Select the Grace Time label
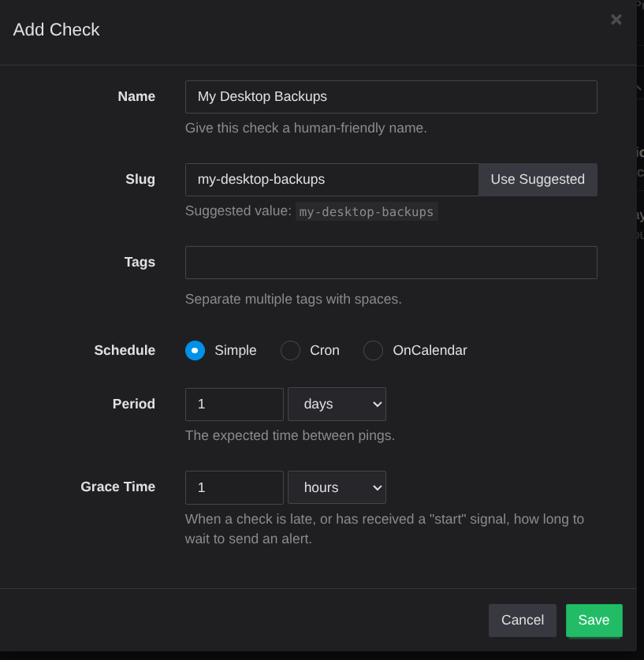Viewport: 644px width, 660px height. (117, 487)
